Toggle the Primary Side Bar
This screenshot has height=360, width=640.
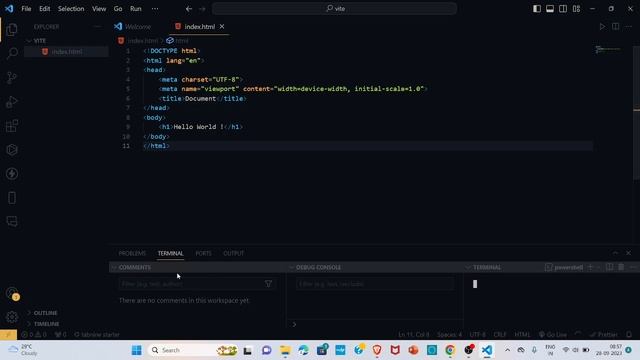click(537, 9)
